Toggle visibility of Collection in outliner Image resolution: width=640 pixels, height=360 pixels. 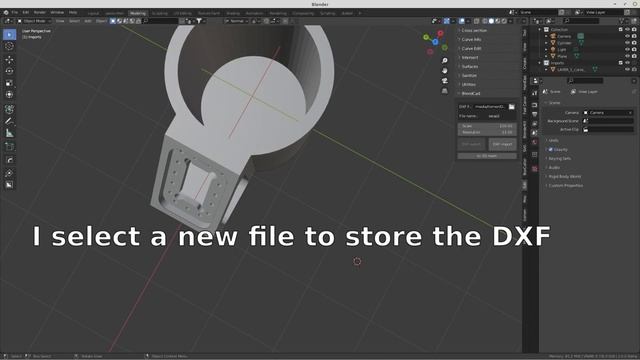coord(627,29)
